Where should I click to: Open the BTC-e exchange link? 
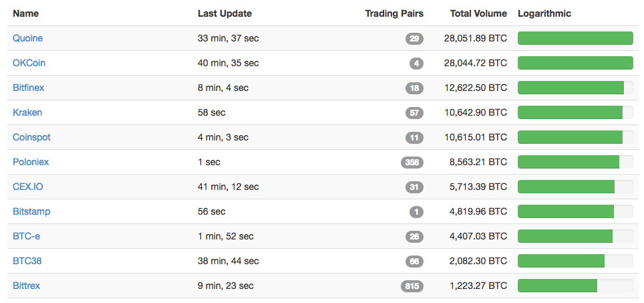(26, 236)
